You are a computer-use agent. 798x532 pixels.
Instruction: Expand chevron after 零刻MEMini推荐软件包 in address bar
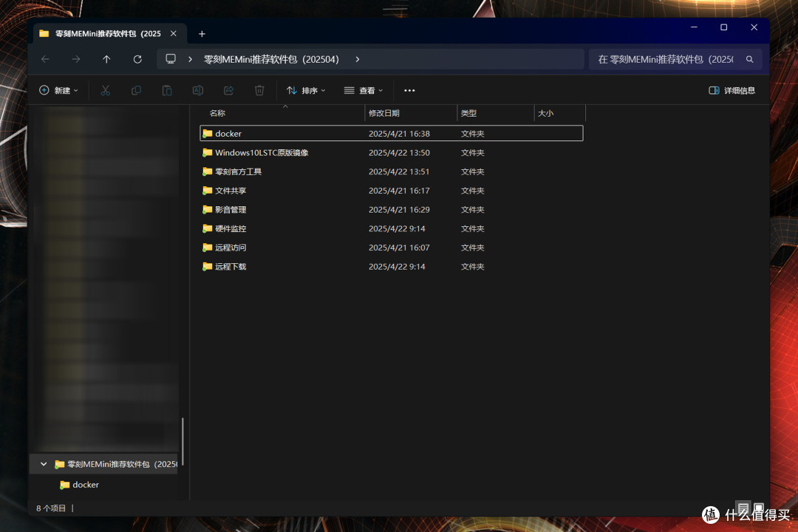tap(358, 60)
